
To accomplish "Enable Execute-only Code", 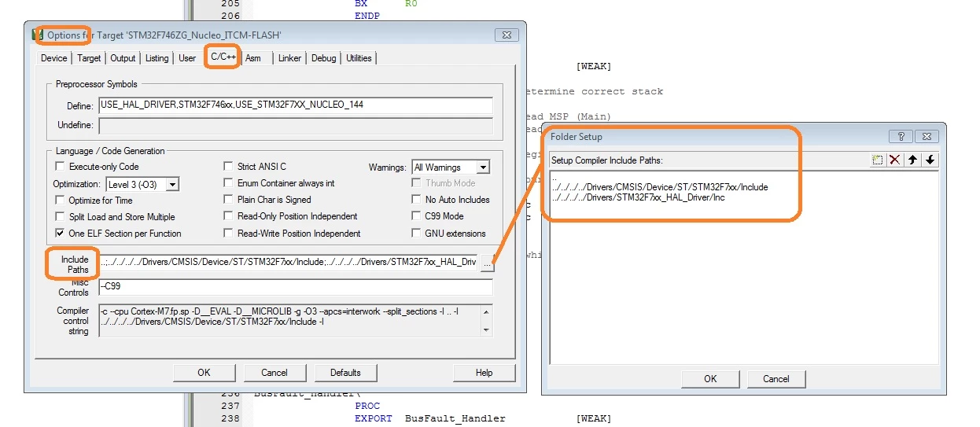I will click(x=60, y=167).
